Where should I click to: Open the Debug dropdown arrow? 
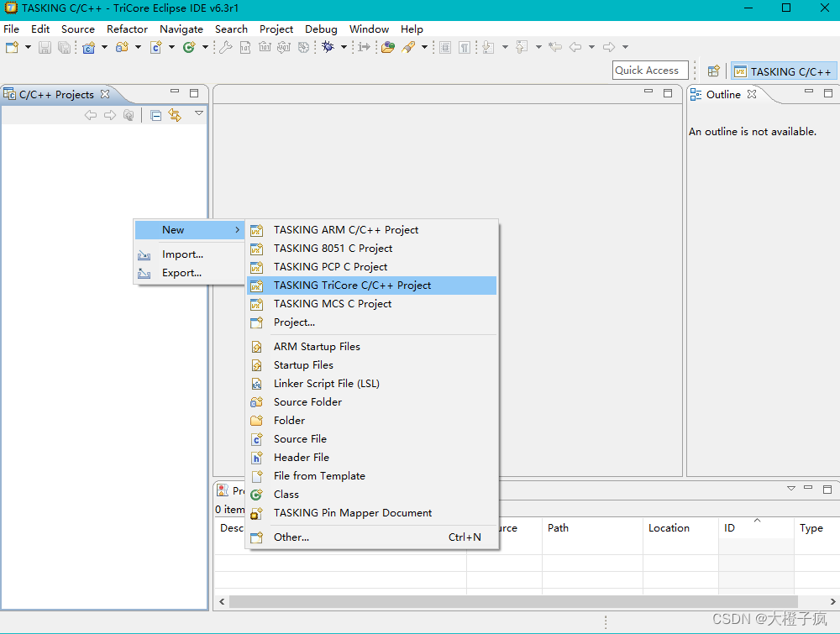(344, 47)
